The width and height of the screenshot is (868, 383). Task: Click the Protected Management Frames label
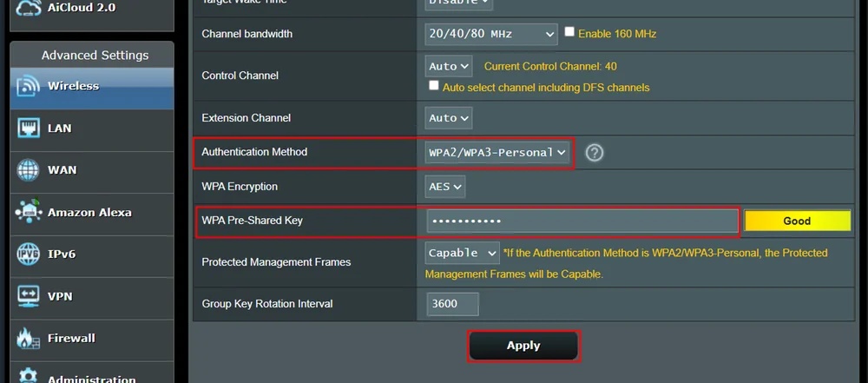pos(276,262)
